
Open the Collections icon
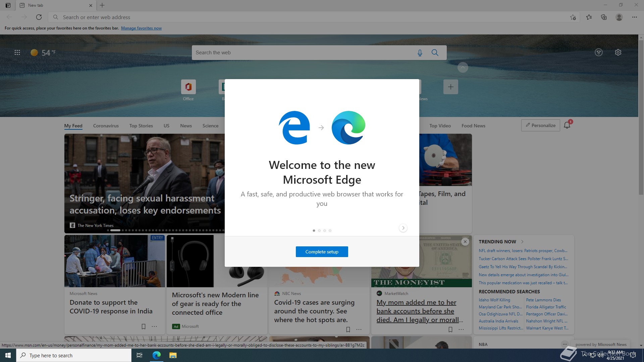pyautogui.click(x=604, y=17)
